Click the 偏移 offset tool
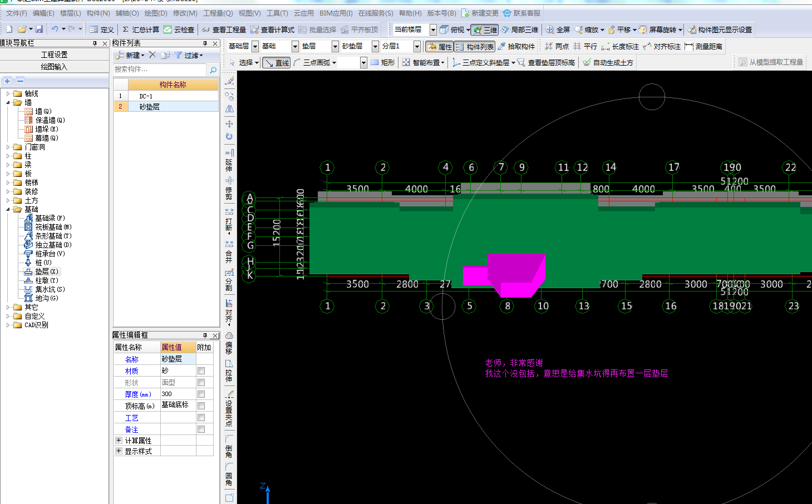This screenshot has width=812, height=504. pyautogui.click(x=229, y=343)
